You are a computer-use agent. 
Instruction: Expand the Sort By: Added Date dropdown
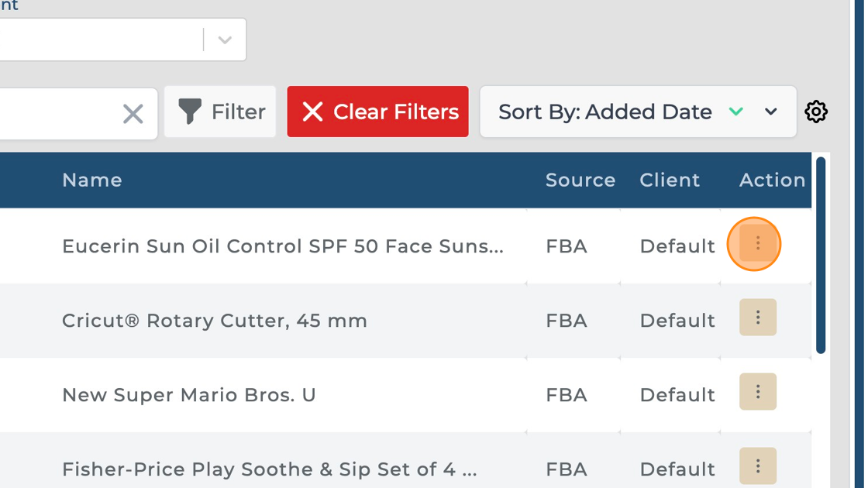click(770, 112)
